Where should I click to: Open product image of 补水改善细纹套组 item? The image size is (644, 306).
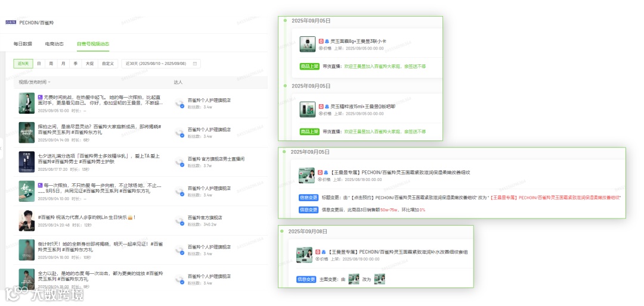(304, 255)
